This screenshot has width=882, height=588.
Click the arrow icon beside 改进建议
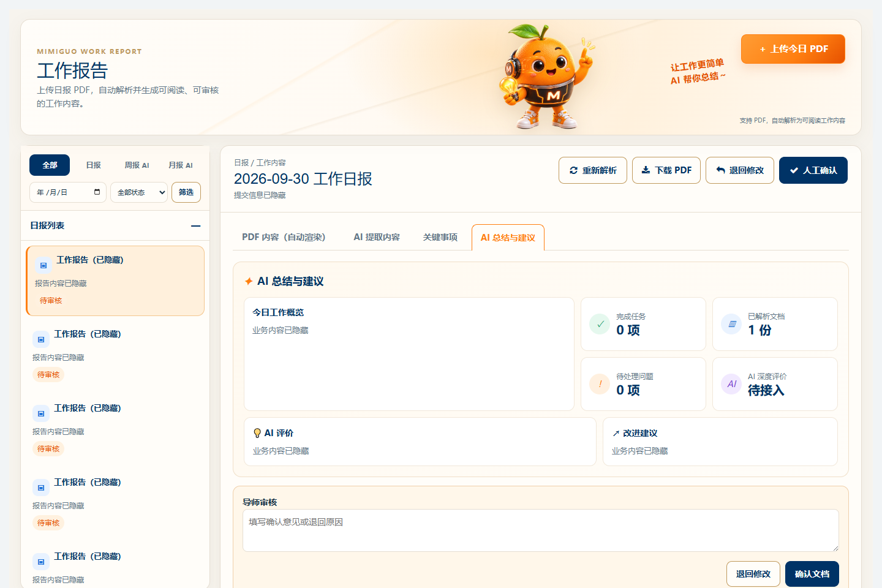616,434
